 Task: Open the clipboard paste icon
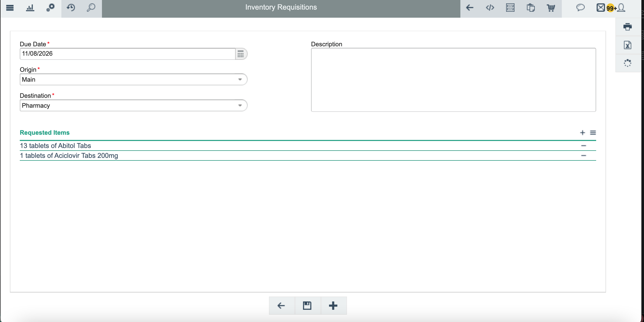tap(531, 8)
